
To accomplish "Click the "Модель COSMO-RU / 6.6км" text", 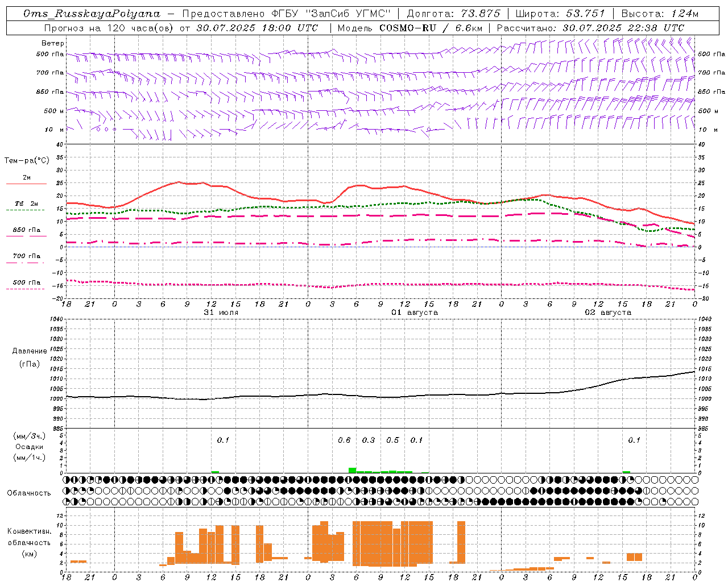I will click(410, 28).
